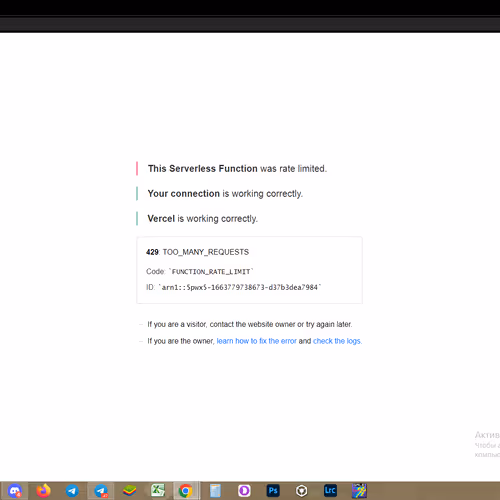Click 'Vercel is working correctly' line
The height and width of the screenshot is (500, 500).
[x=202, y=219]
